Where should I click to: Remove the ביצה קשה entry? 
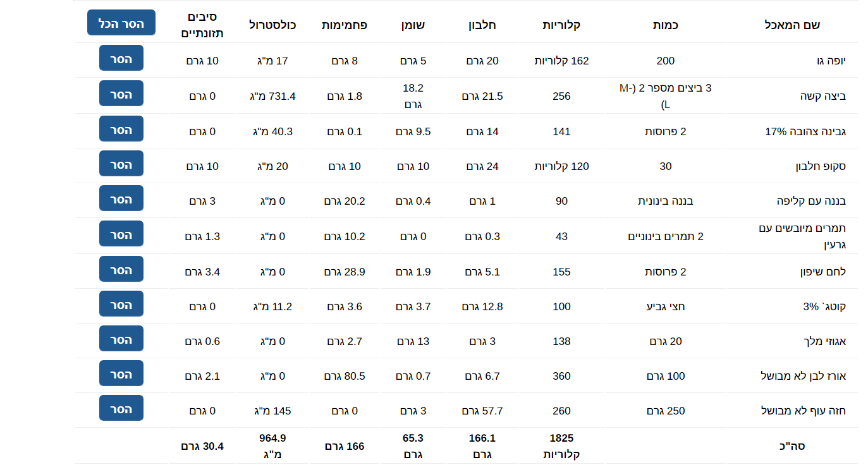click(x=121, y=94)
